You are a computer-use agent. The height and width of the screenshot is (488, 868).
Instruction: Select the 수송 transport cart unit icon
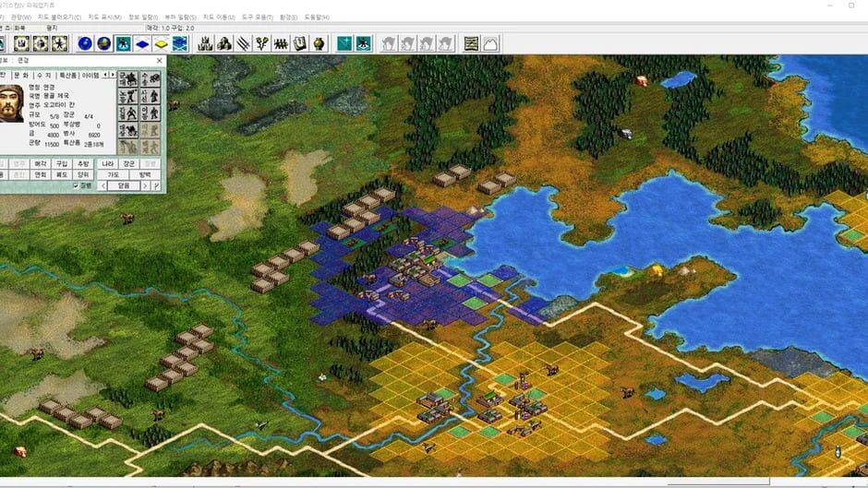150,79
